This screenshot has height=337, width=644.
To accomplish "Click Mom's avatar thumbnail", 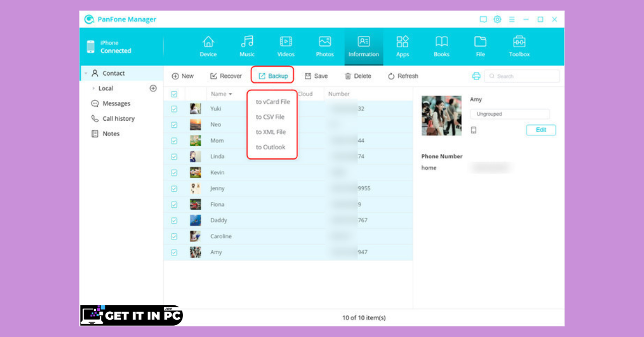I will click(x=195, y=141).
